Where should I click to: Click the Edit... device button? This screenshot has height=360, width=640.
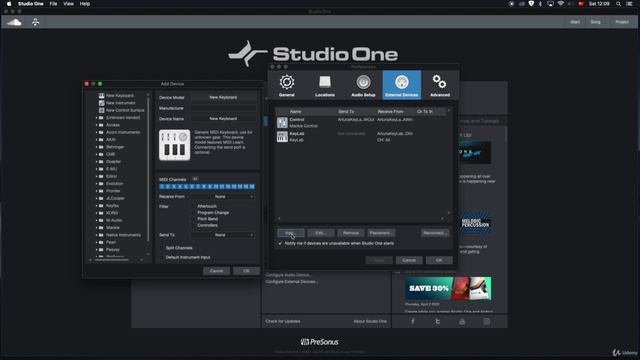(x=320, y=233)
